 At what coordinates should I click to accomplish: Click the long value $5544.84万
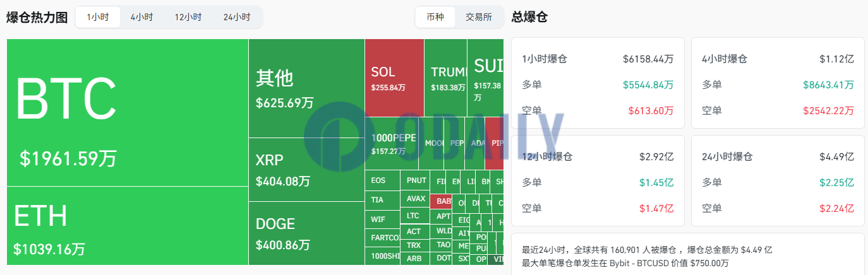click(648, 85)
